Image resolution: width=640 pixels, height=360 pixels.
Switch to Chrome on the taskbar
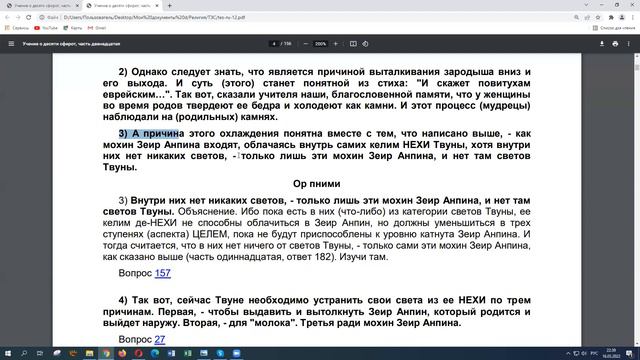tap(106, 353)
